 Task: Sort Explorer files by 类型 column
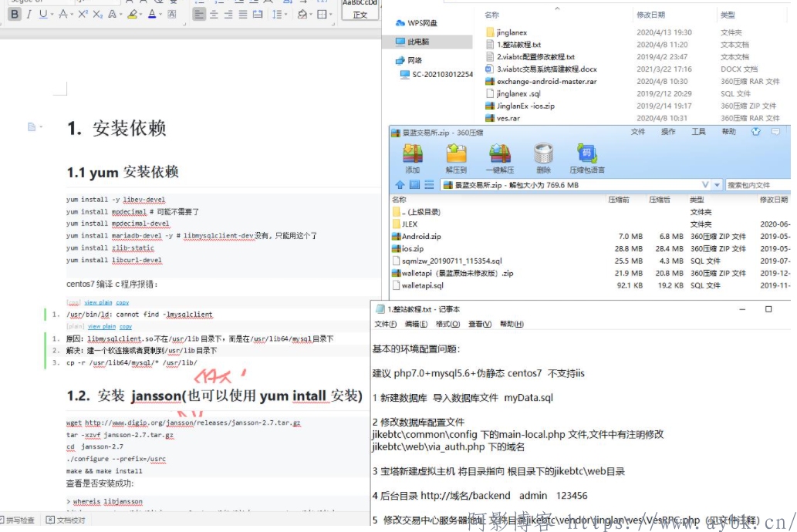pyautogui.click(x=728, y=15)
